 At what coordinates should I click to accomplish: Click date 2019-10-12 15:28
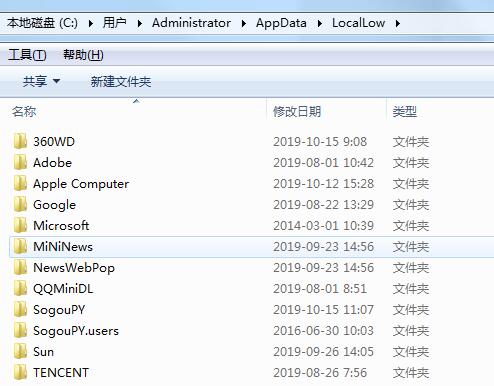tap(323, 184)
